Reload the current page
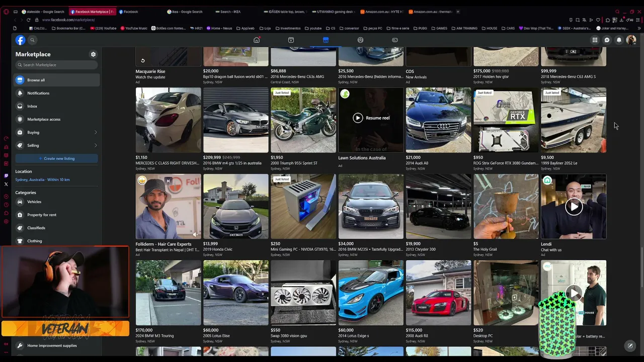This screenshot has height=362, width=644. 28,20
